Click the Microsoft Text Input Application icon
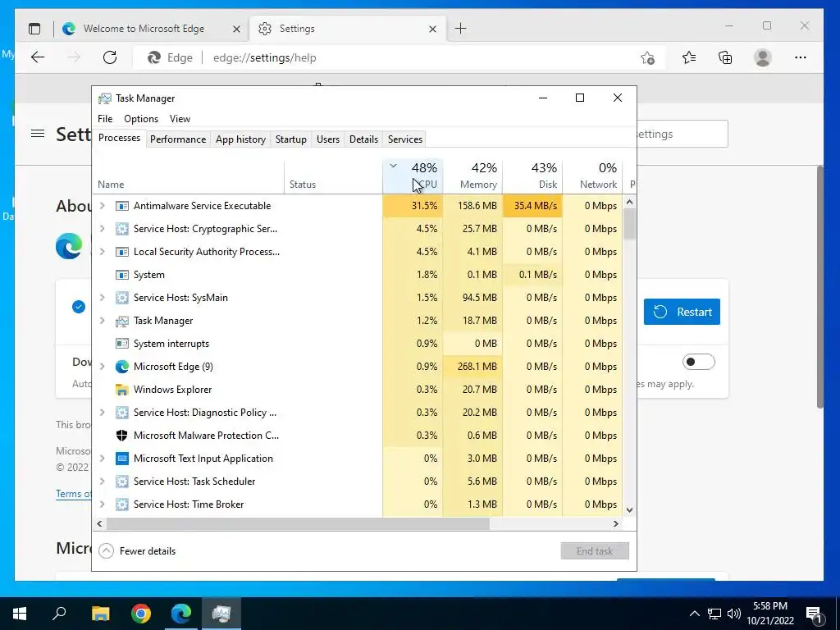 click(122, 459)
